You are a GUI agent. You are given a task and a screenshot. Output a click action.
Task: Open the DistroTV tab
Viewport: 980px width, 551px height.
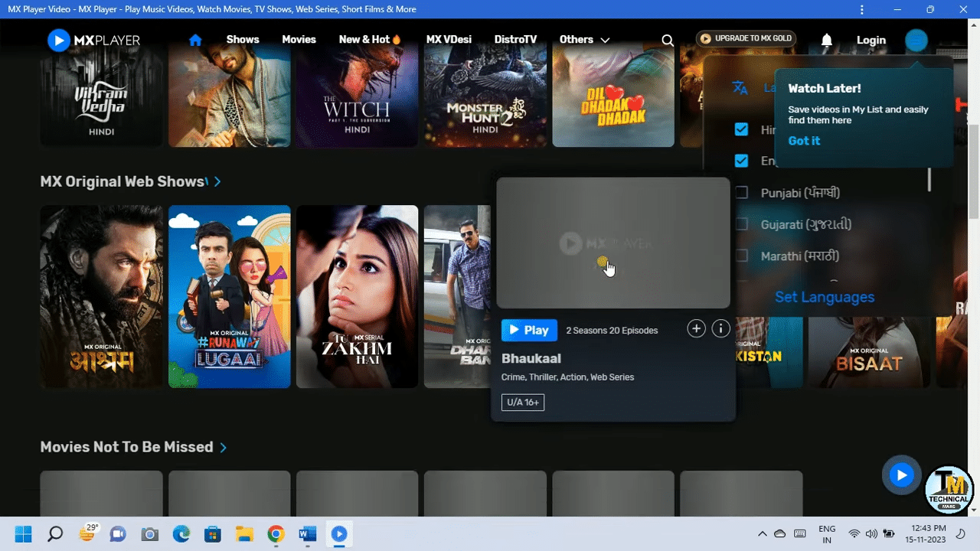(x=515, y=40)
